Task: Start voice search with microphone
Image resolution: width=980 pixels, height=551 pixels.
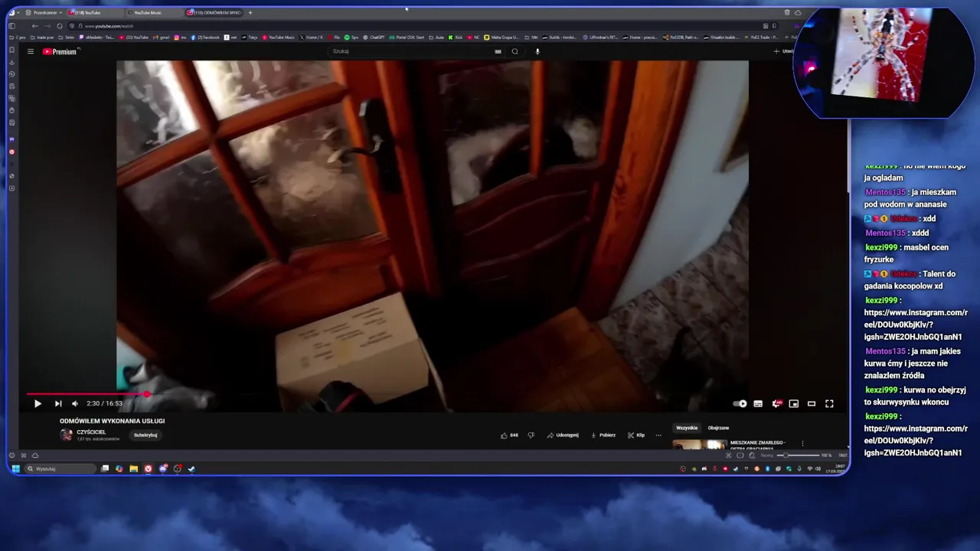Action: coord(537,51)
